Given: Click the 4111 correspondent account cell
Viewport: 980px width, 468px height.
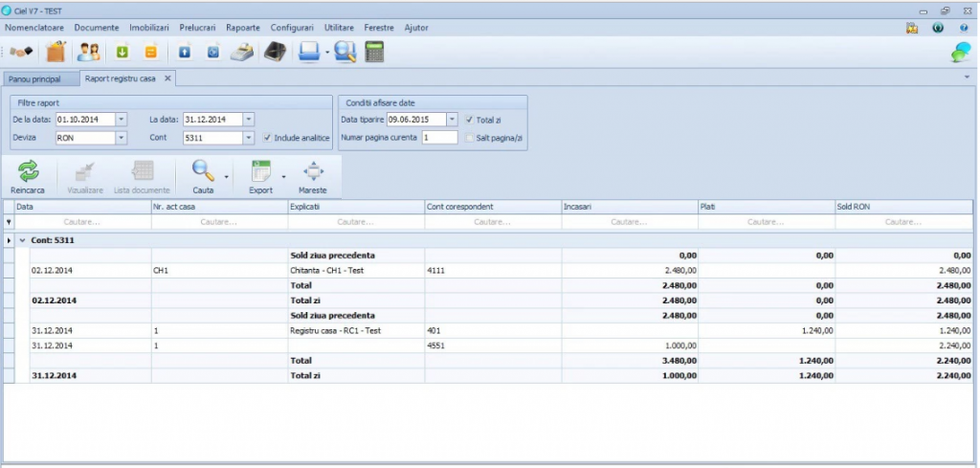Looking at the screenshot, I should click(493, 271).
